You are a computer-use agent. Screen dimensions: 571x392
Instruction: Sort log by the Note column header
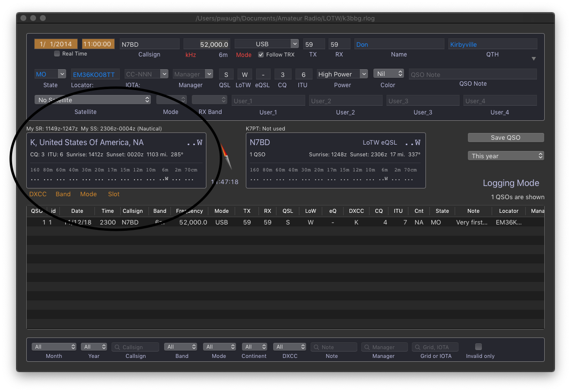(474, 211)
